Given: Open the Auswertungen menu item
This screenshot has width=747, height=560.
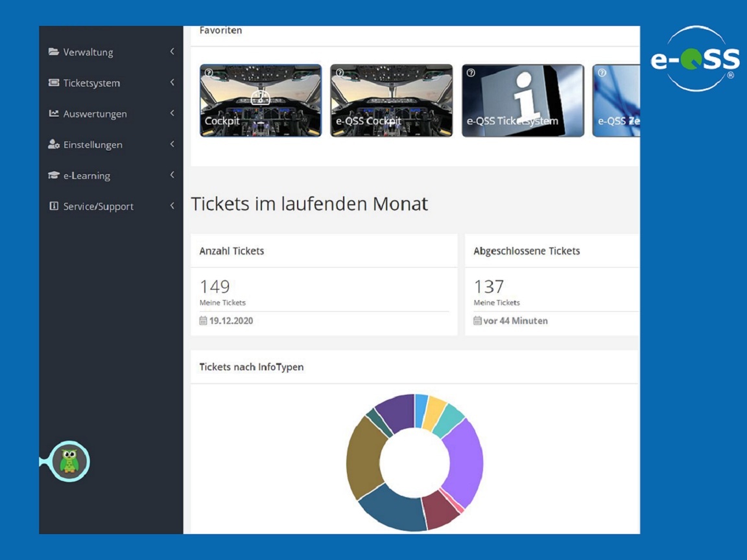Looking at the screenshot, I should [x=111, y=114].
